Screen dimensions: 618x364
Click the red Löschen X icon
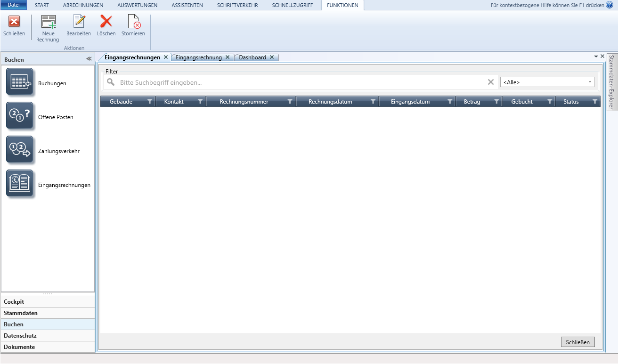(106, 22)
